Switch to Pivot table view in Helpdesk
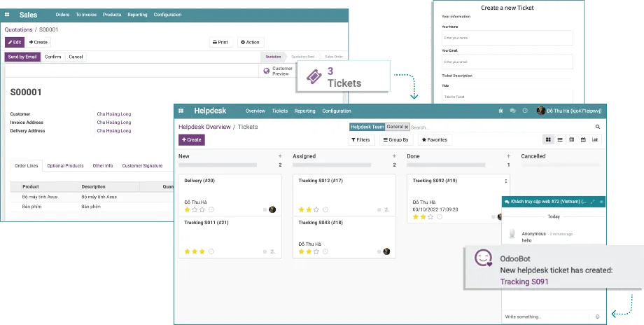This screenshot has height=325, width=644. point(571,139)
